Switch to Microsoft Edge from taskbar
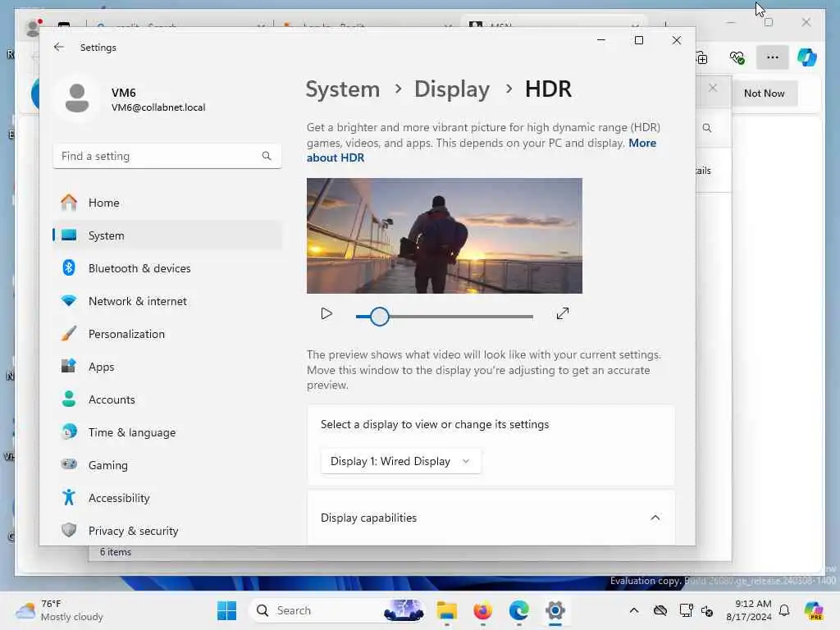This screenshot has height=630, width=840. click(x=518, y=610)
